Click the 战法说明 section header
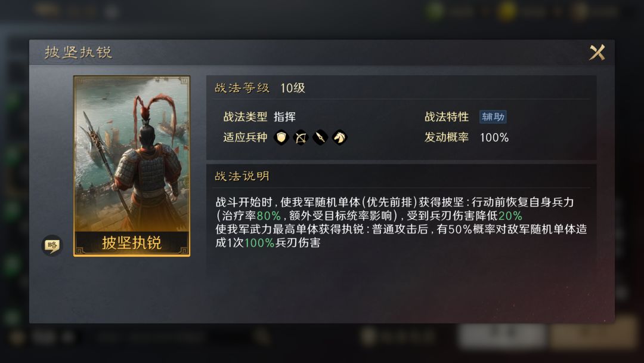Viewport: 644px width, 363px height. click(x=242, y=176)
